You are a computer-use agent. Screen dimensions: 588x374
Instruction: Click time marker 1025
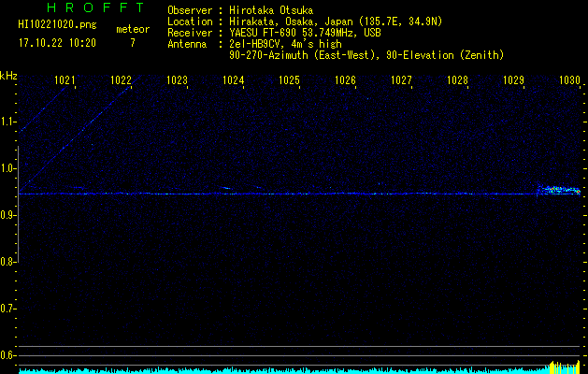(x=290, y=79)
